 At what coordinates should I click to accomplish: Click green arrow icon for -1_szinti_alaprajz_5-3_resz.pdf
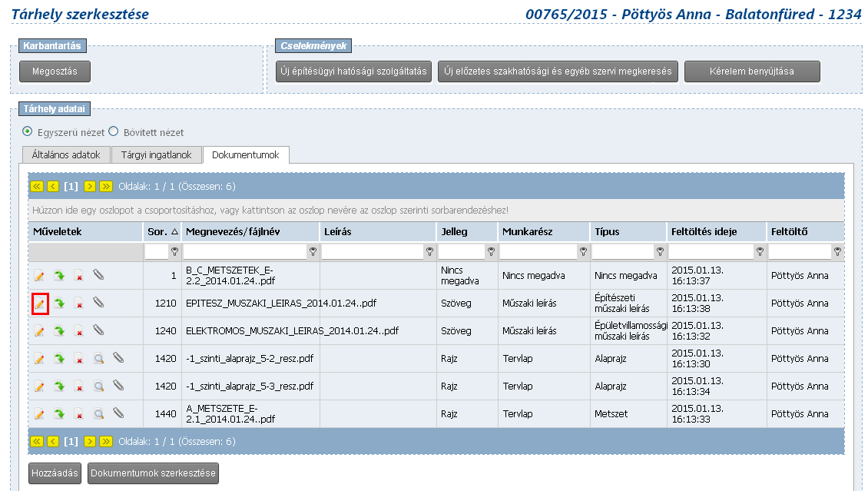(59, 386)
